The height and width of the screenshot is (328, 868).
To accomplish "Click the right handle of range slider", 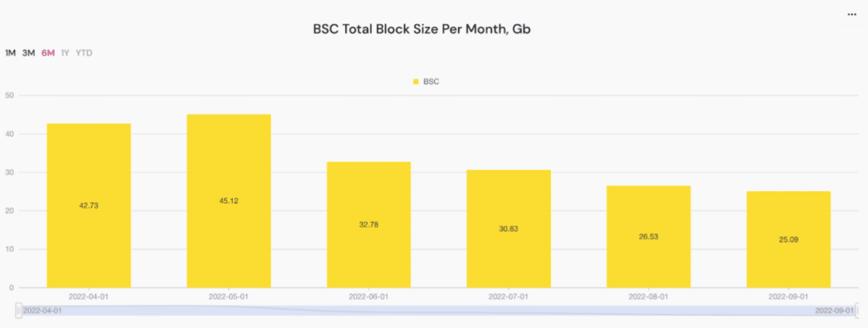I will click(856, 310).
